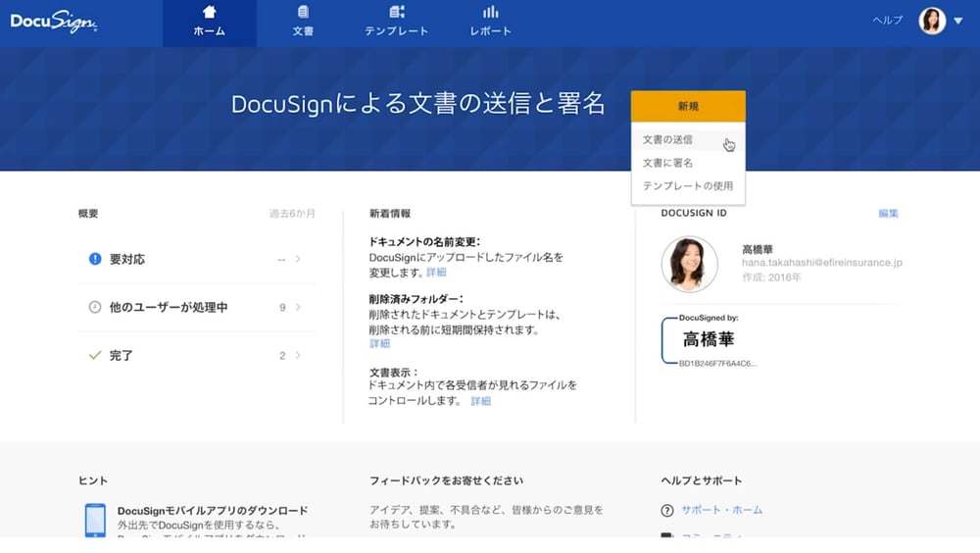Open the ヘルプ link in header
The height and width of the screenshot is (553, 980).
click(888, 20)
